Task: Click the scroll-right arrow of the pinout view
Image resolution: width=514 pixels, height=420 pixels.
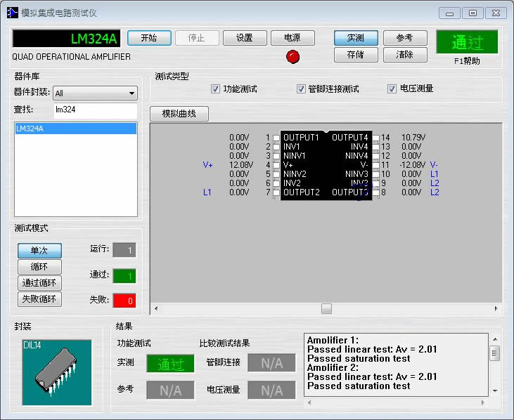Action: coord(496,308)
